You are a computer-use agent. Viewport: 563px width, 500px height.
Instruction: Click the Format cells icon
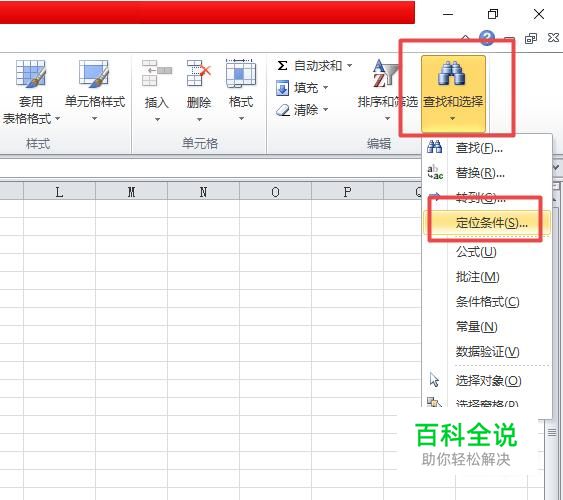241,73
